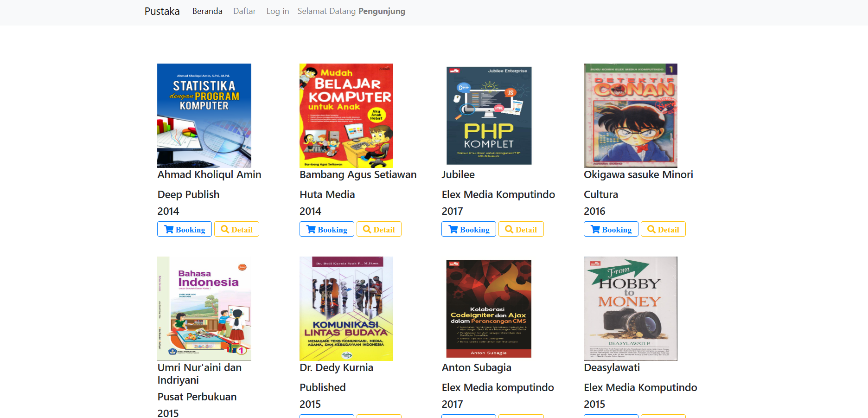Click the Belajar Komputer untuk Anak cover image

[346, 115]
